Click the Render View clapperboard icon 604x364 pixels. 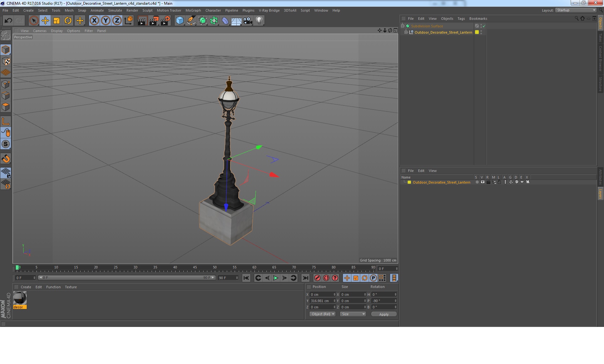142,21
